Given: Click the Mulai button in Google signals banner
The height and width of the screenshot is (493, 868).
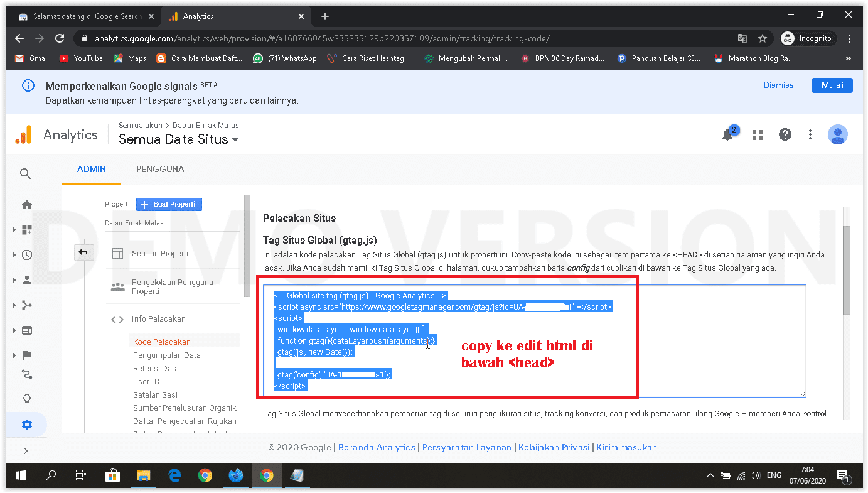Looking at the screenshot, I should click(832, 85).
